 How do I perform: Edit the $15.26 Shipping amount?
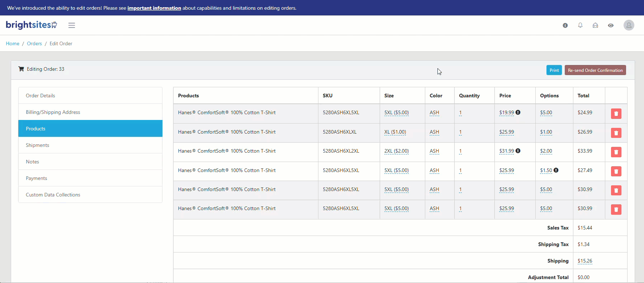coord(584,261)
